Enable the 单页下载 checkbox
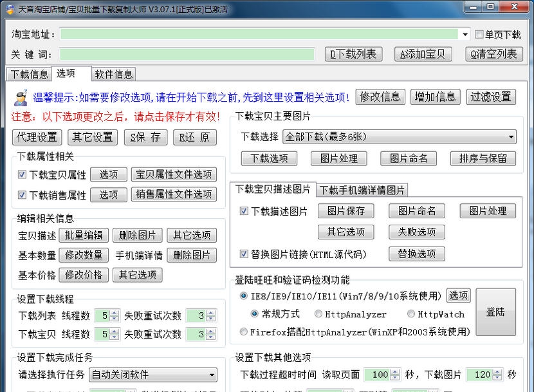 coord(479,34)
